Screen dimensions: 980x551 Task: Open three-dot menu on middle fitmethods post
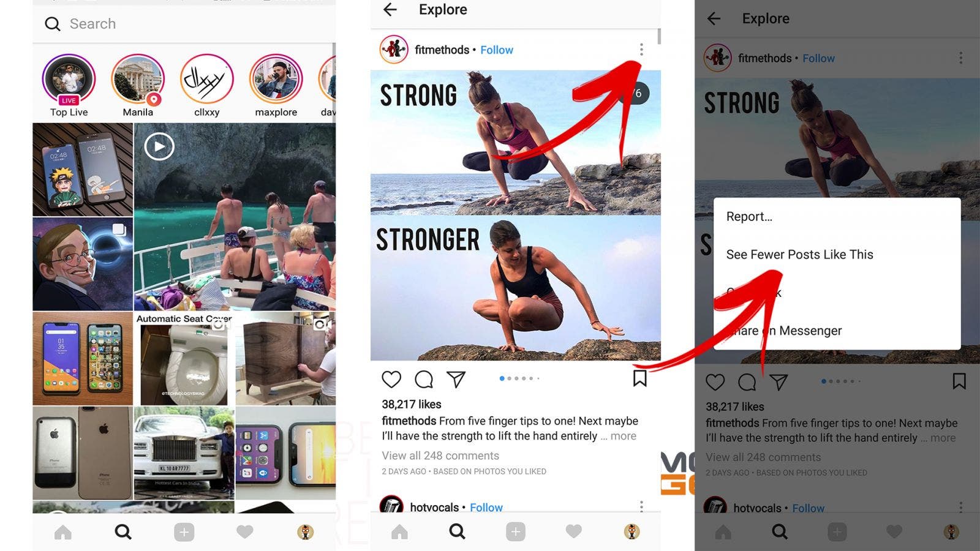tap(641, 50)
